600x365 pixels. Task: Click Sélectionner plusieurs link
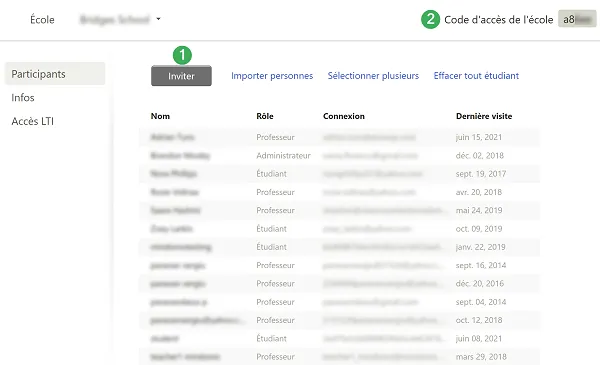tap(373, 76)
